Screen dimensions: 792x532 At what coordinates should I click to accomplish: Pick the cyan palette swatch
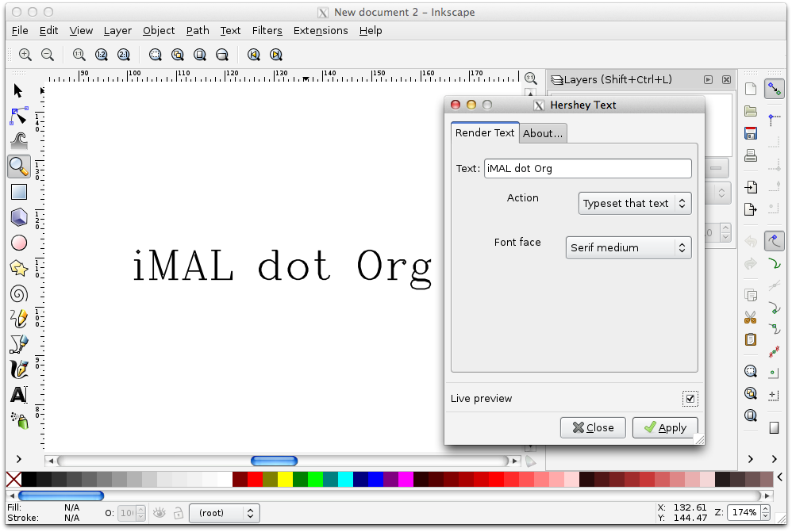(345, 480)
